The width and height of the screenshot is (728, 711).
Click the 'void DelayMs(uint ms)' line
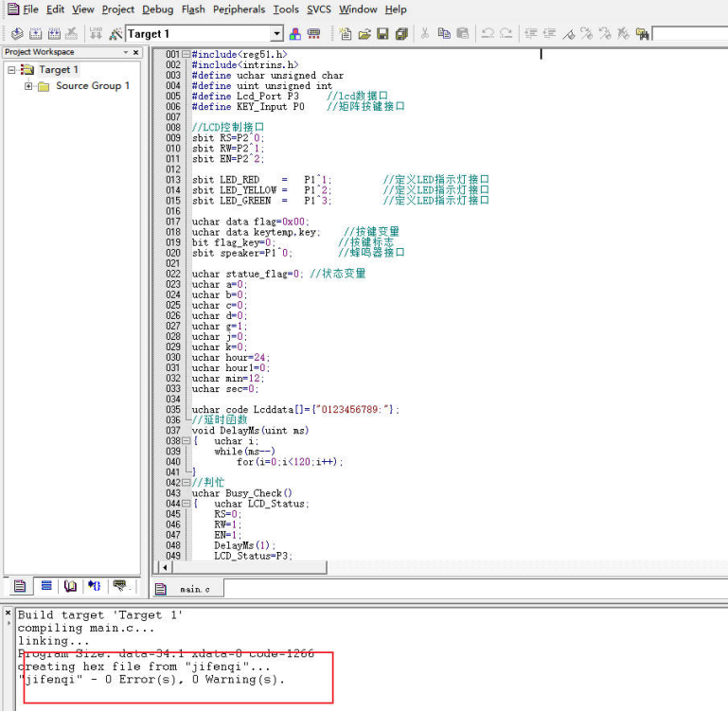(250, 431)
